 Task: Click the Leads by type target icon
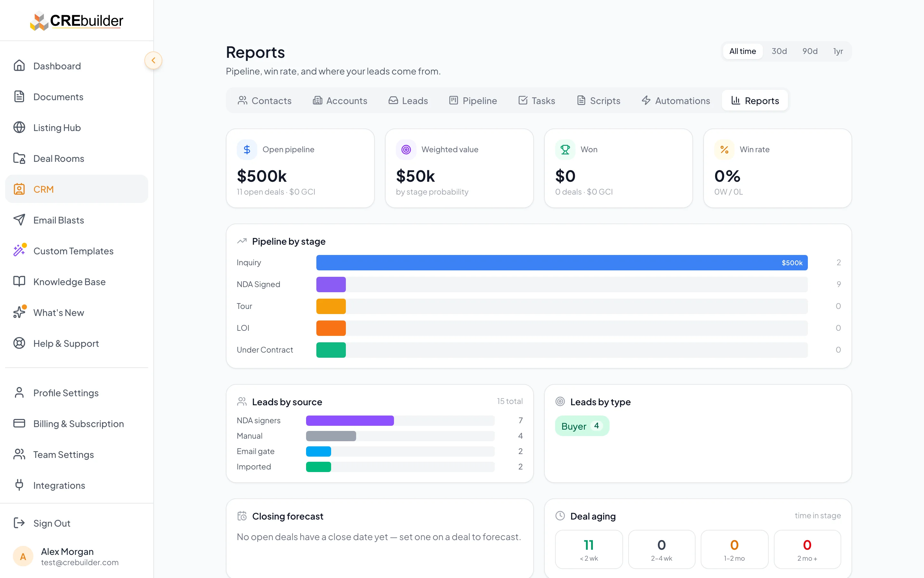560,401
